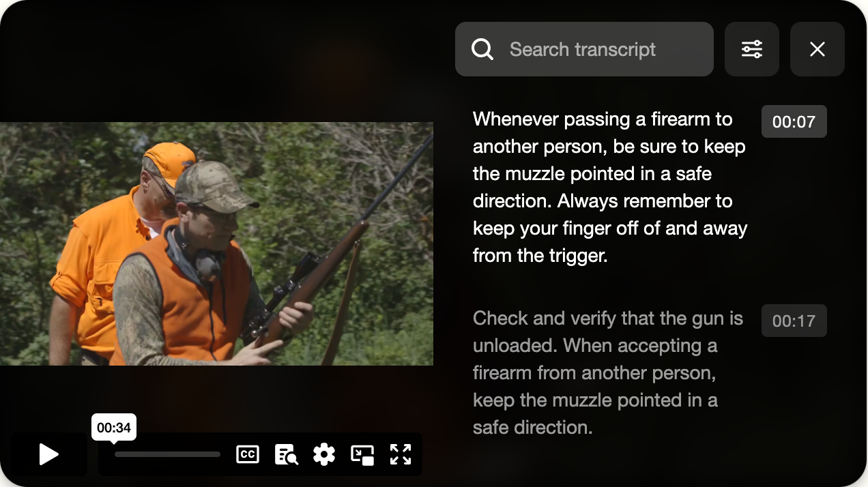
Task: Click the video frame showing the hunters
Action: point(216,243)
